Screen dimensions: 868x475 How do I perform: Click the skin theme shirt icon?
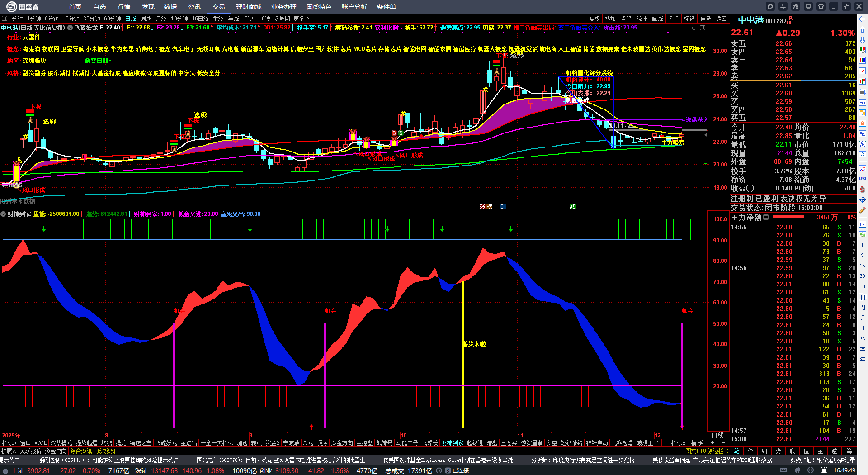[821, 6]
